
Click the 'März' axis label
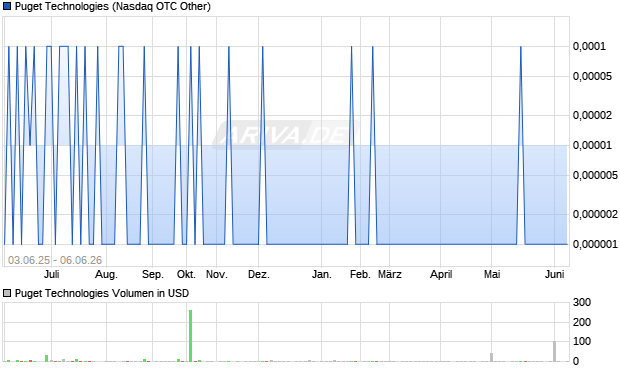click(x=389, y=274)
